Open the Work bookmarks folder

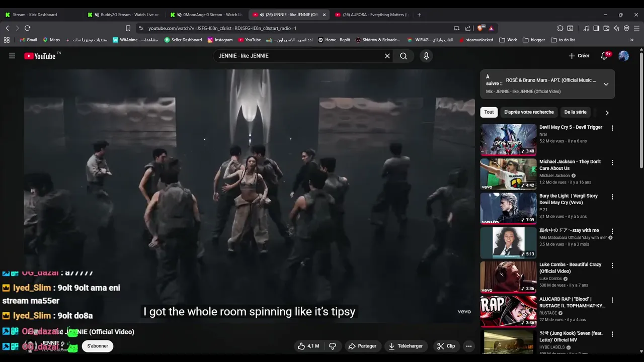508,40
